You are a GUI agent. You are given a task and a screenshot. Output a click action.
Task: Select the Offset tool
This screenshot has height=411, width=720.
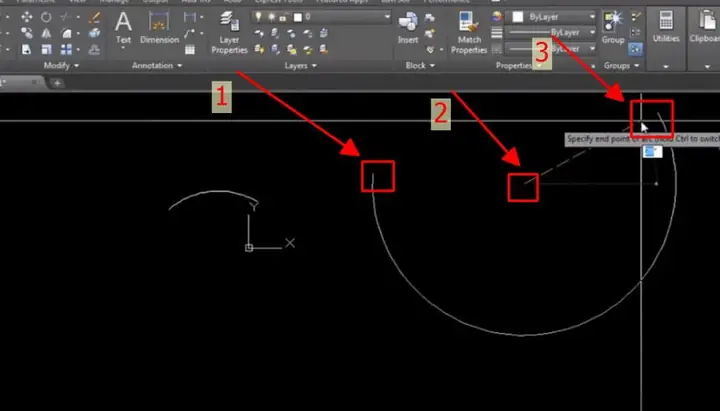(95, 49)
